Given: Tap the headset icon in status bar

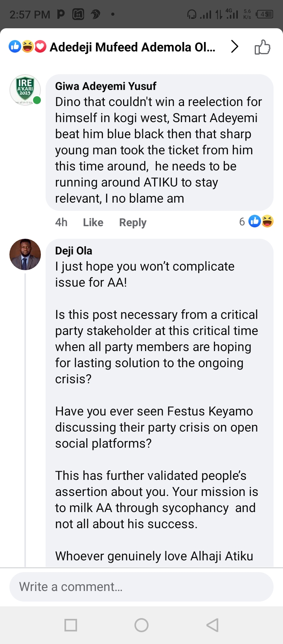Looking at the screenshot, I should pyautogui.click(x=192, y=15).
